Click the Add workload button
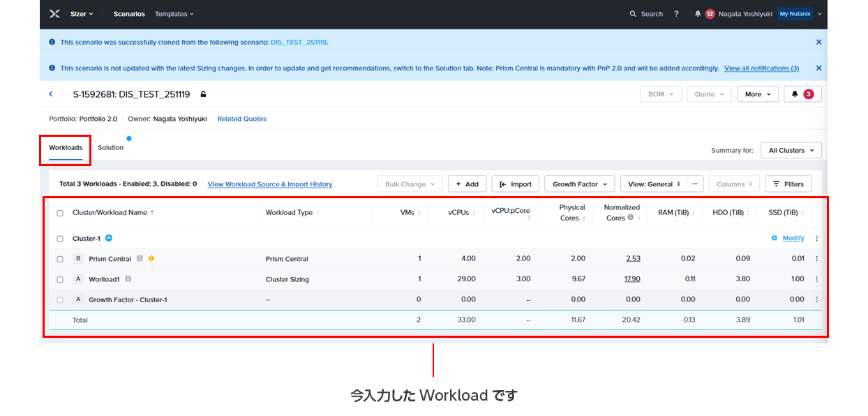 point(467,184)
